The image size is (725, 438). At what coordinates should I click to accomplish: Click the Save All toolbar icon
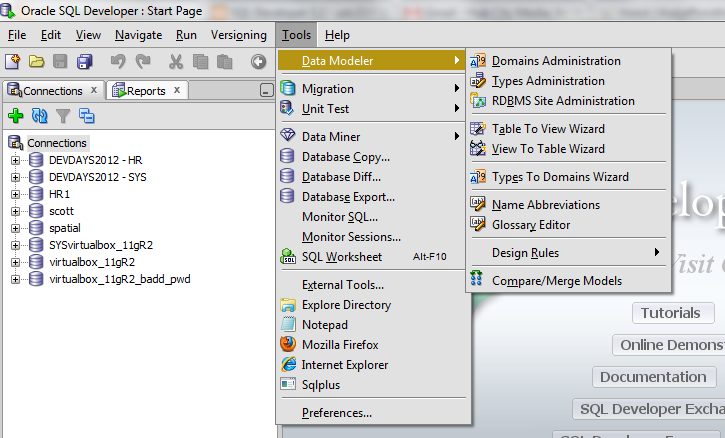[x=85, y=62]
